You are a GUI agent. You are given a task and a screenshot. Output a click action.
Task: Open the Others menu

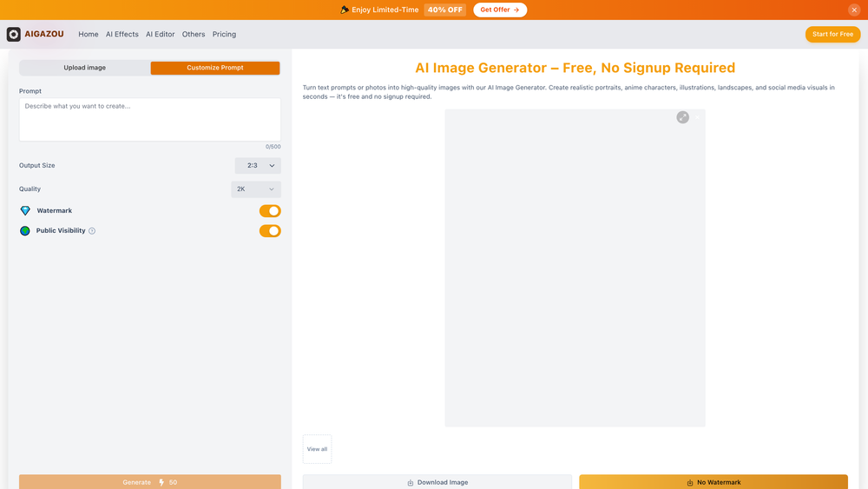click(194, 35)
